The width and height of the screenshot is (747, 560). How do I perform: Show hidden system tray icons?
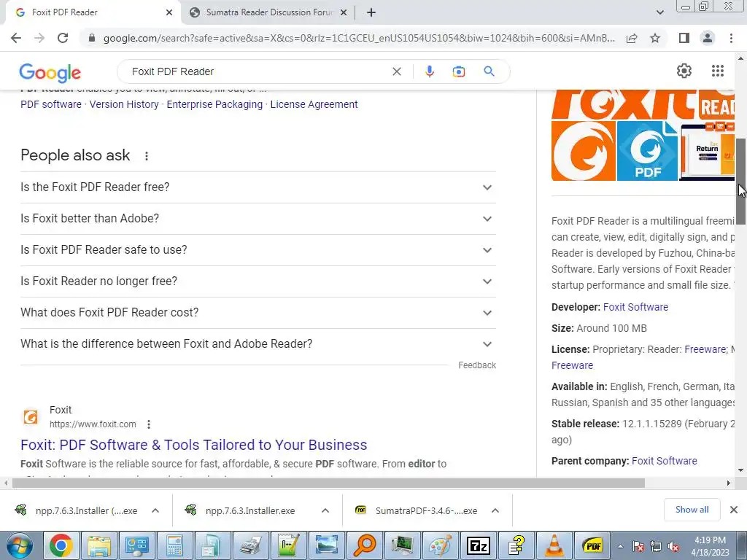tap(620, 546)
